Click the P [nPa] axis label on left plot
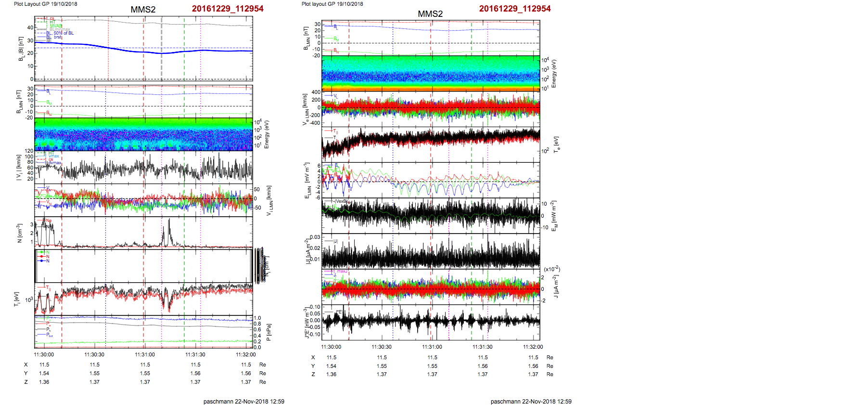This screenshot has height=405, width=868. (x=268, y=332)
